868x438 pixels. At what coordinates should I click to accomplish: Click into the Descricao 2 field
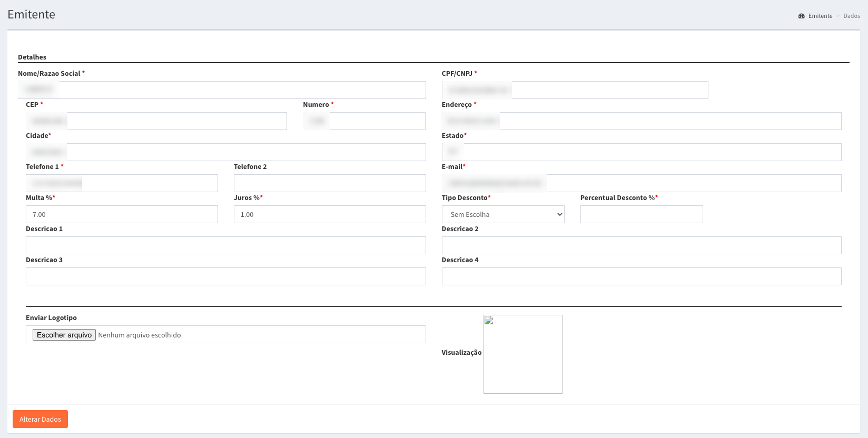(642, 245)
